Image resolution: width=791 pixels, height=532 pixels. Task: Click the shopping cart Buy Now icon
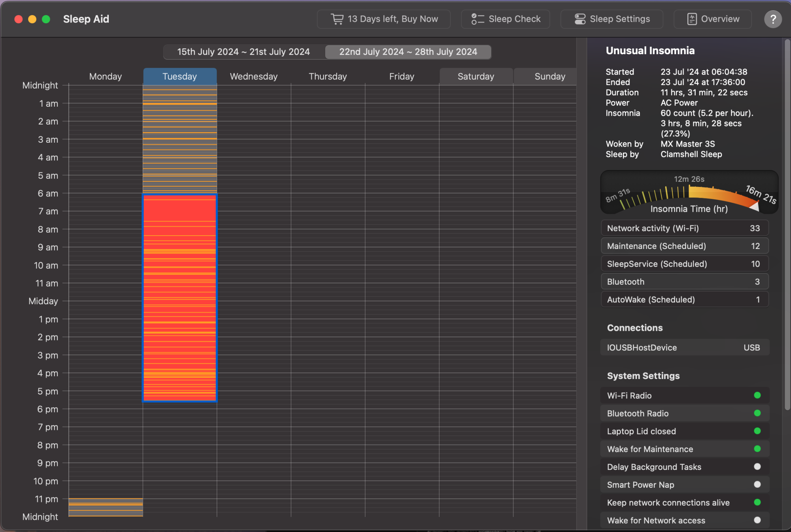click(x=337, y=19)
